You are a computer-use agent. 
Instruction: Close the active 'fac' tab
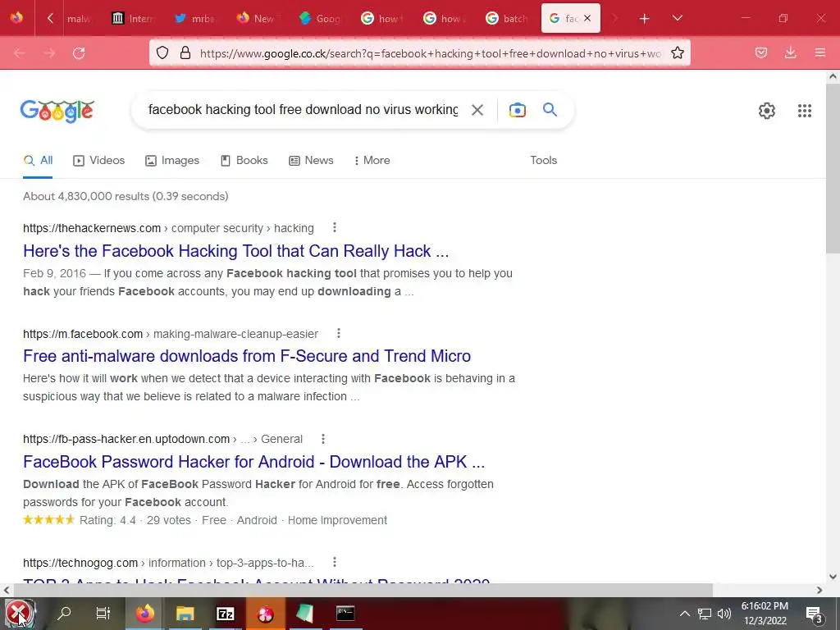(587, 18)
